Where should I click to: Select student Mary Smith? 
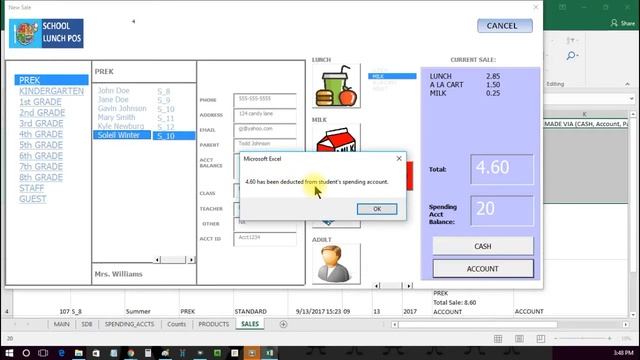116,118
